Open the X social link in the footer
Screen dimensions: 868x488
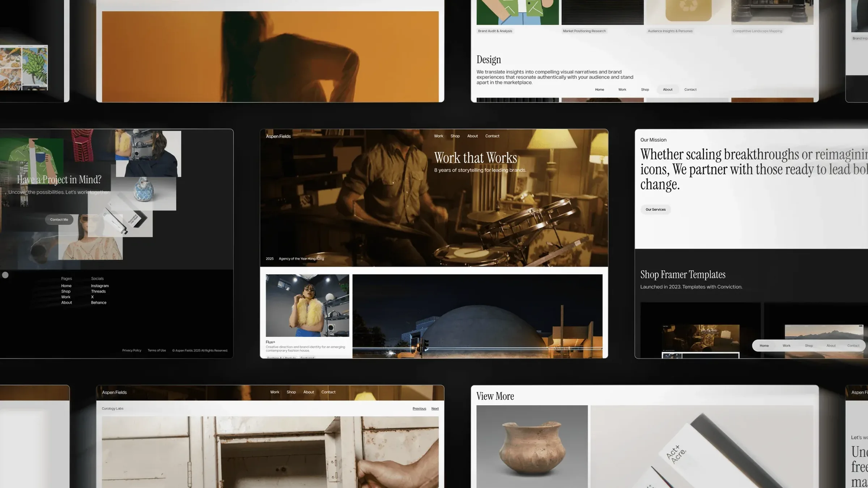pyautogui.click(x=92, y=297)
